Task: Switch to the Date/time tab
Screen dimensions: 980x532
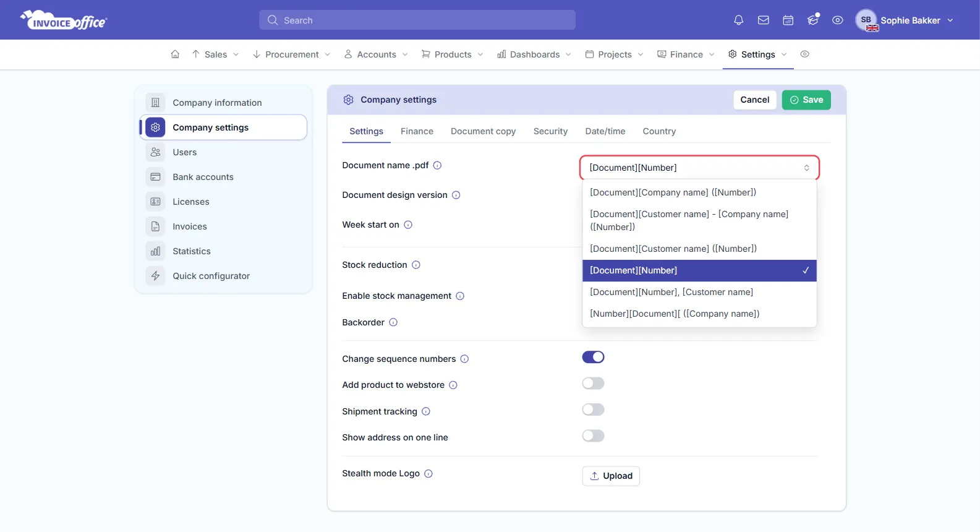Action: pos(605,131)
